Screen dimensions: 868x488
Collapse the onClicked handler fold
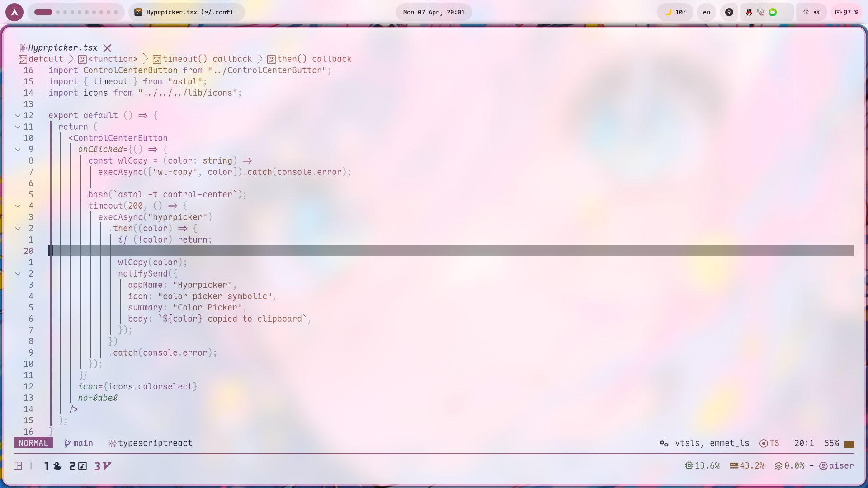tap(18, 150)
